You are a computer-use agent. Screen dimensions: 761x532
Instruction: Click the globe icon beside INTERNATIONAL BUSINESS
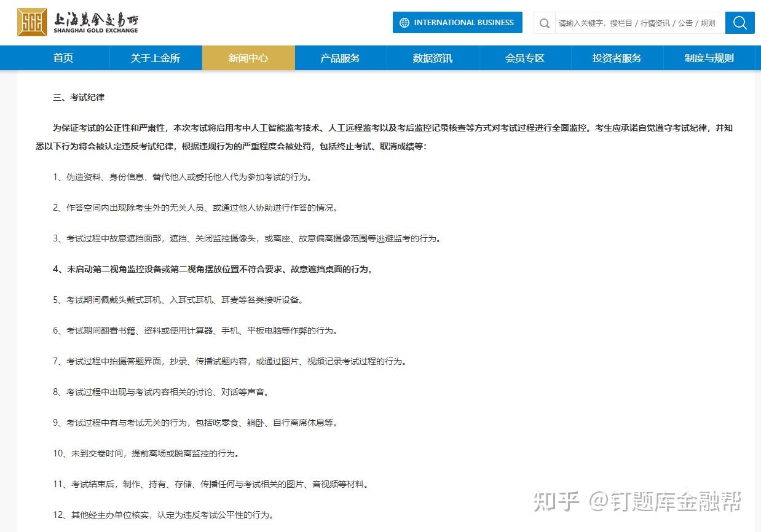(405, 22)
